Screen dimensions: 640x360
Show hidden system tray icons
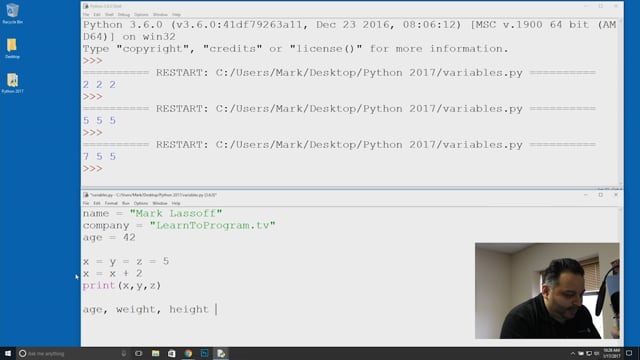pyautogui.click(x=573, y=353)
